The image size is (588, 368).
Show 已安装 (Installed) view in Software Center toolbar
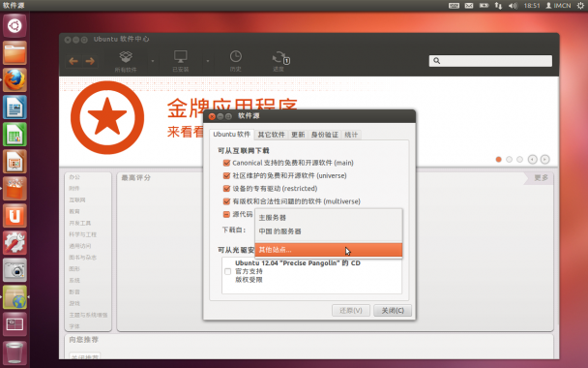pyautogui.click(x=181, y=61)
